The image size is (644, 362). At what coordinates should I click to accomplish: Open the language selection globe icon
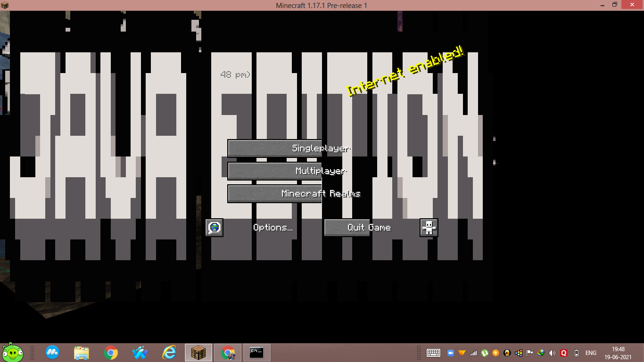(215, 227)
